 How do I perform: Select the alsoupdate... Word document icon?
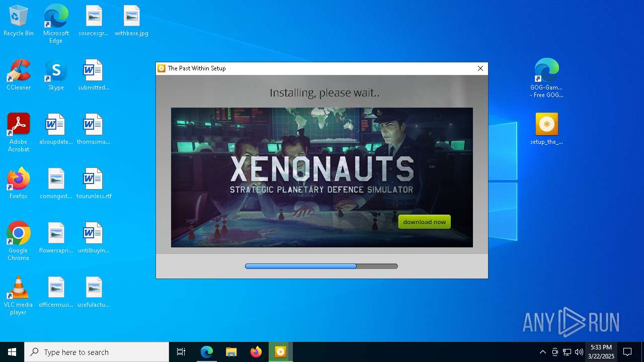click(x=56, y=130)
